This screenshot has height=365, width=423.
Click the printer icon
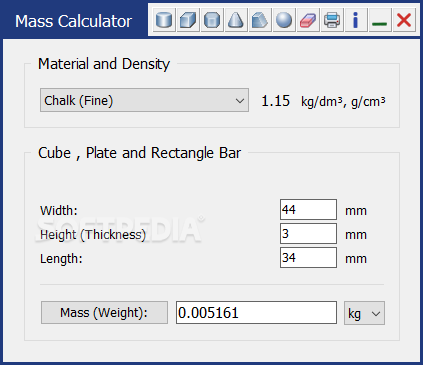332,20
